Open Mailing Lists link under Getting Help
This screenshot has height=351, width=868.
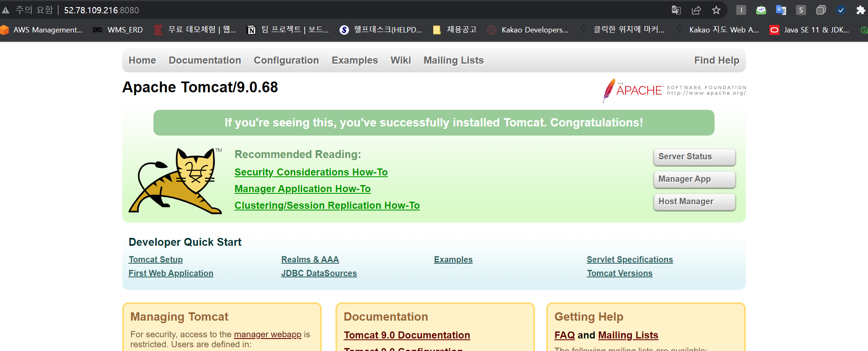pyautogui.click(x=628, y=335)
